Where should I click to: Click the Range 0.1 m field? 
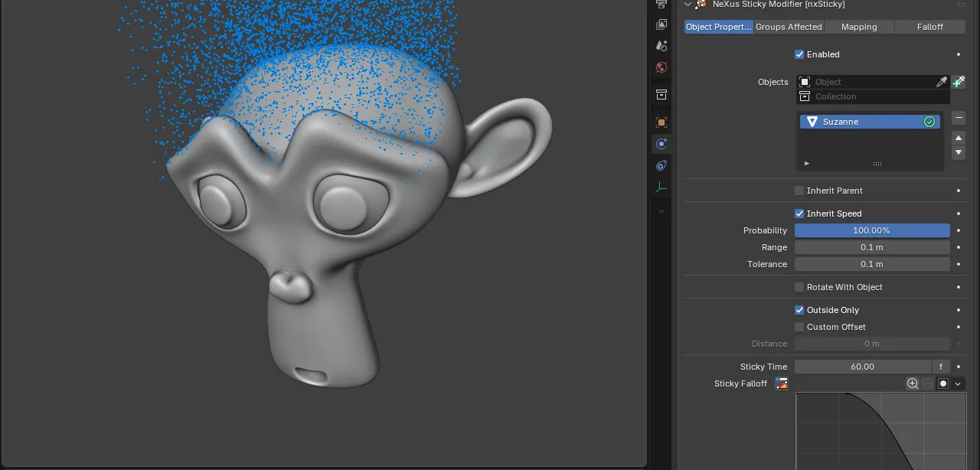pos(872,247)
